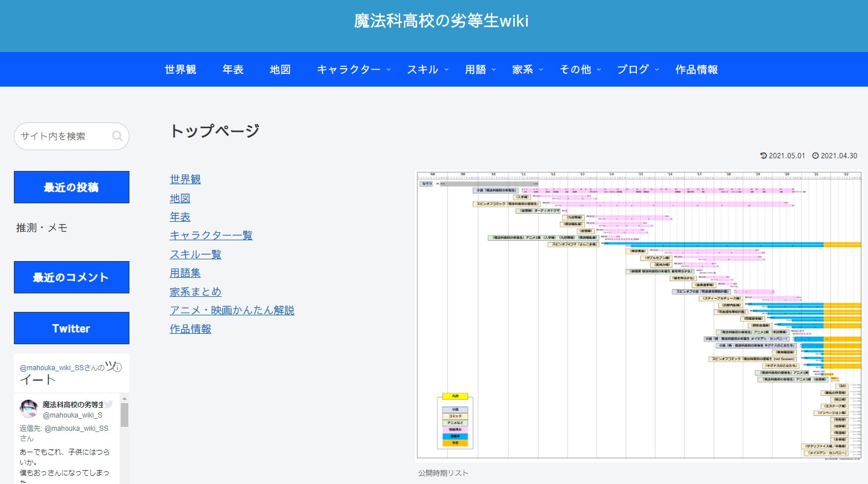Open the @mahouka_wiki_SS timeline link
Image resolution: width=868 pixels, height=484 pixels.
coord(51,368)
